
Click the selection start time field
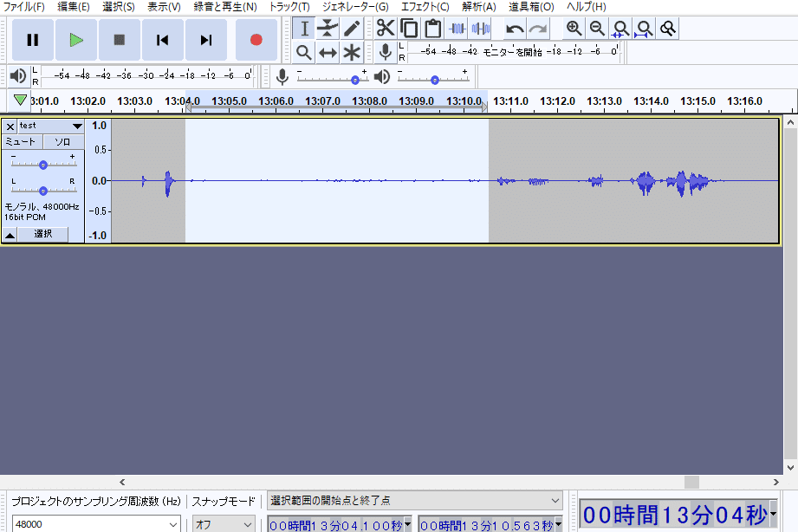pos(336,525)
